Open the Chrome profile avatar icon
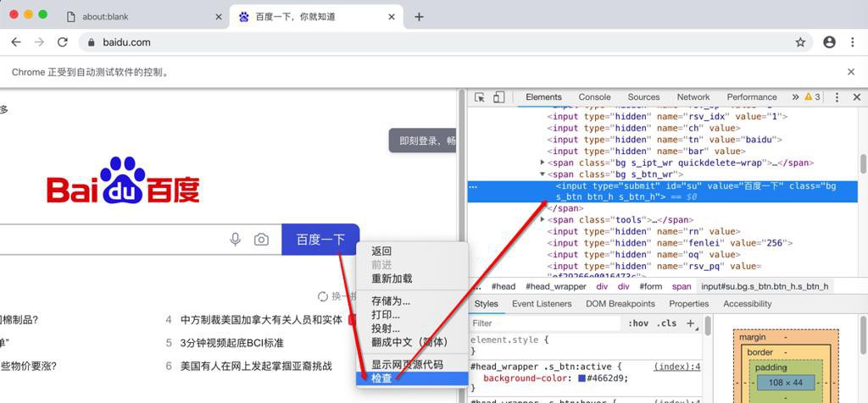868x403 pixels. [829, 42]
